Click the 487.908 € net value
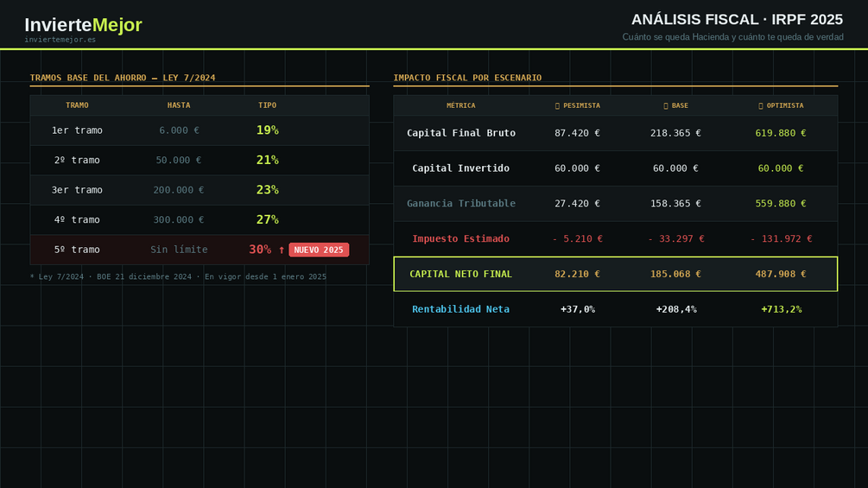 (x=781, y=274)
